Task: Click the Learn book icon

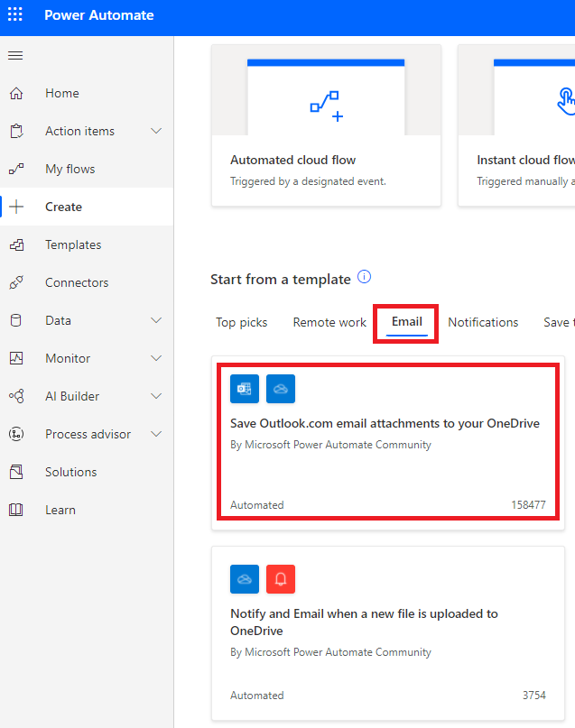Action: [x=16, y=510]
